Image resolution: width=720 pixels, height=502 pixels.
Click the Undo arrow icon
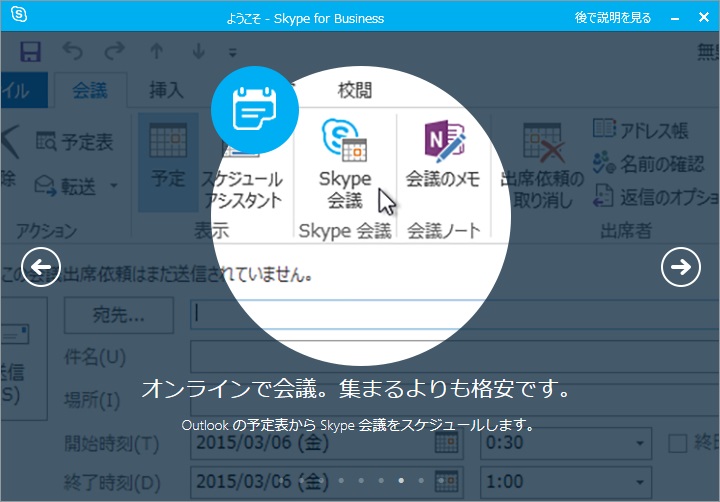tap(73, 51)
